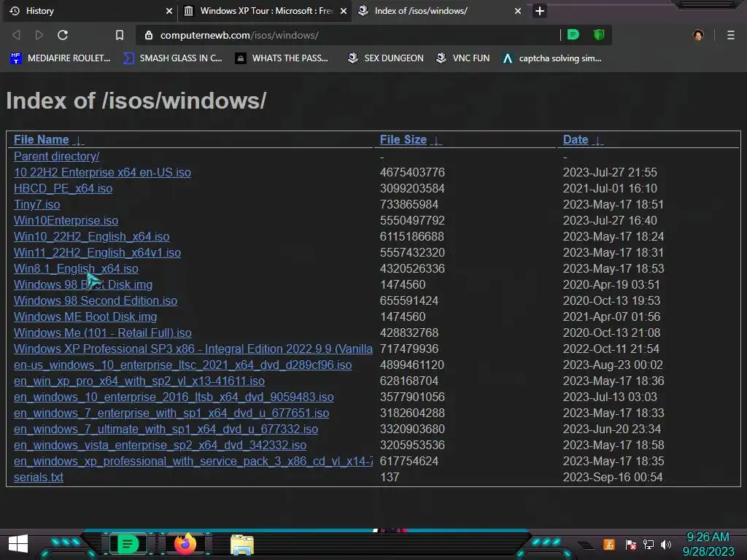Go back using the browser back arrow
The height and width of the screenshot is (560, 747).
pyautogui.click(x=16, y=35)
